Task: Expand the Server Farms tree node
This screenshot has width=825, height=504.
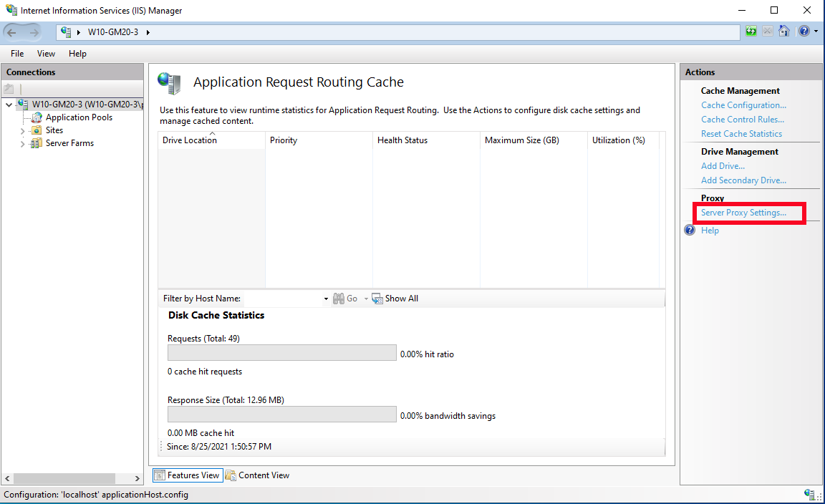Action: (22, 143)
